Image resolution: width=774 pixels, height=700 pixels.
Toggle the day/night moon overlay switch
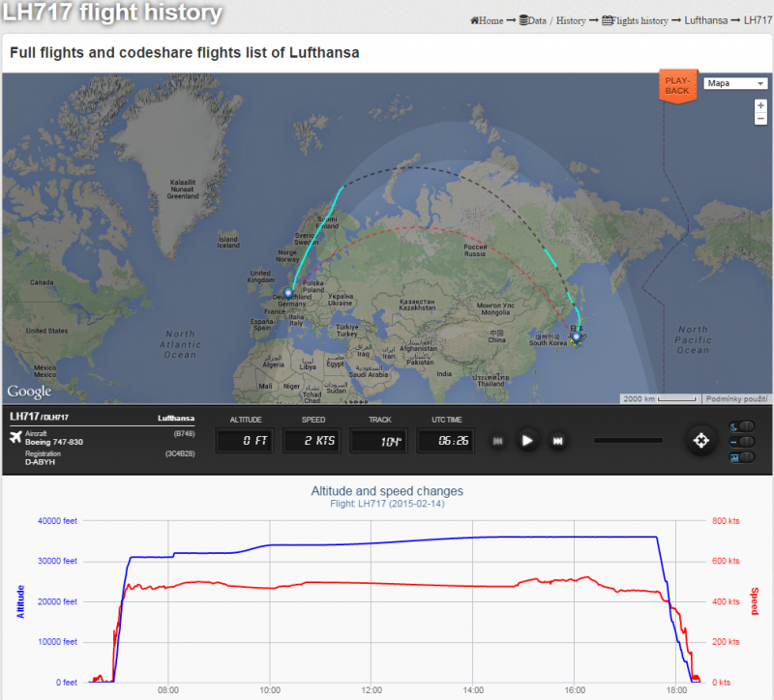click(742, 426)
